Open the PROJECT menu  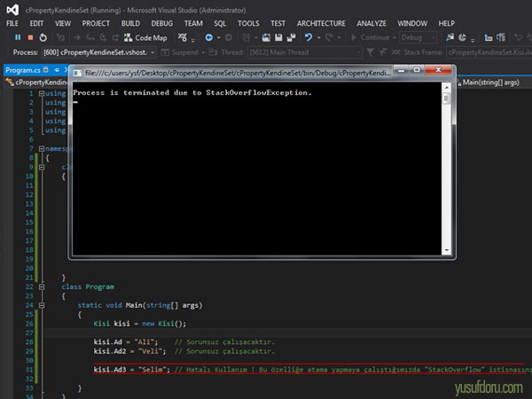coord(96,23)
